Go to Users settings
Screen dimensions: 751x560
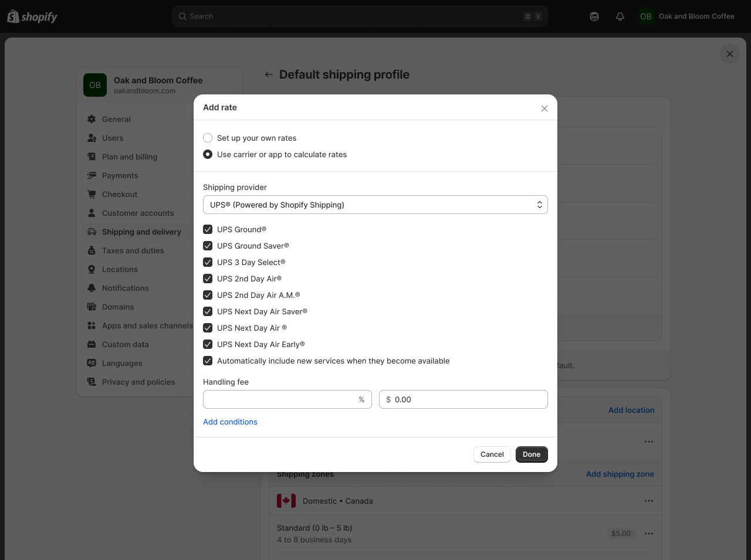[x=113, y=138]
